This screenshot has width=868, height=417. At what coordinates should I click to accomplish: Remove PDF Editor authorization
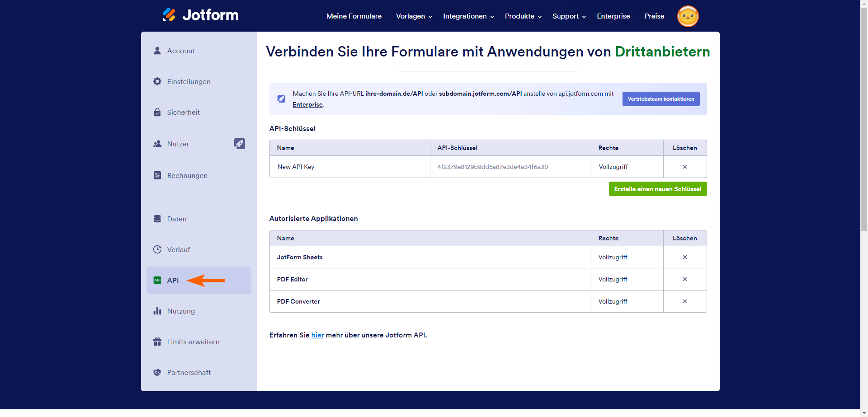point(685,279)
